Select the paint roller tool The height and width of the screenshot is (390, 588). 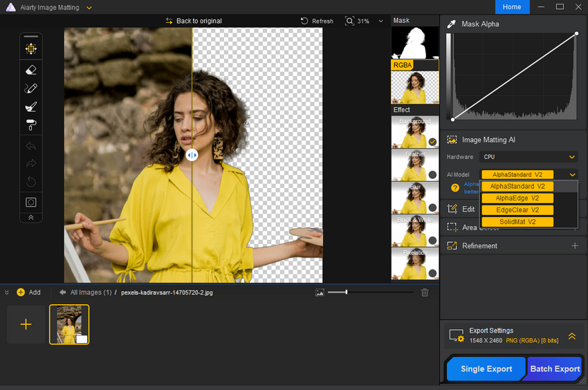(x=30, y=125)
